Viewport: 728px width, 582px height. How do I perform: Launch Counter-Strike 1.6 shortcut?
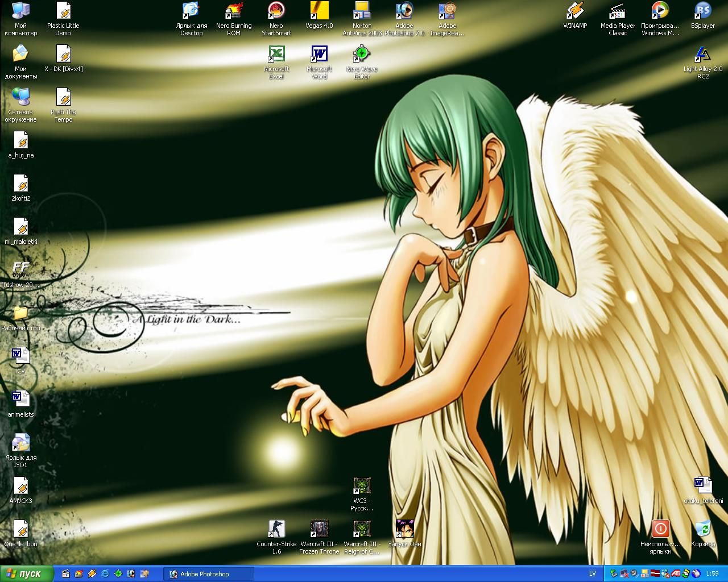276,537
